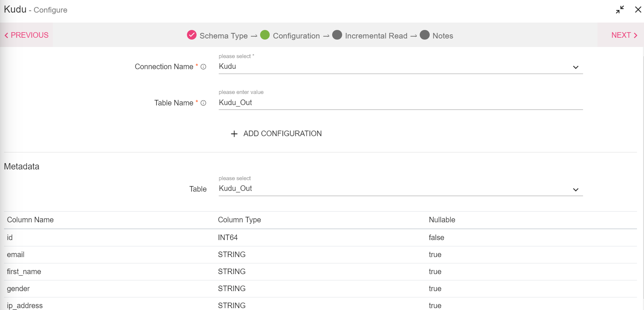
Task: Go back with the Previous button
Action: pos(27,35)
